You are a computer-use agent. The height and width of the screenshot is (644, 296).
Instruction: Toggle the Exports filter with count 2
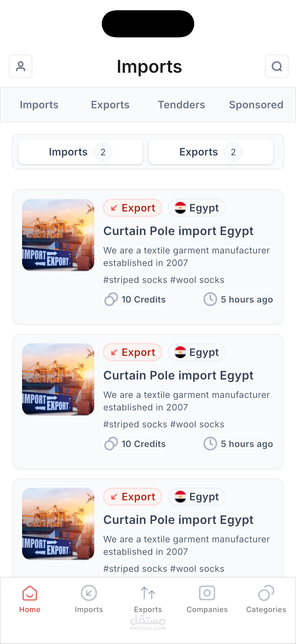point(211,152)
